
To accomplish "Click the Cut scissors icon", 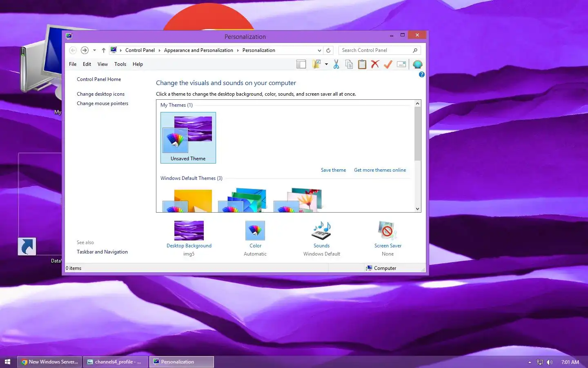I will [x=336, y=64].
